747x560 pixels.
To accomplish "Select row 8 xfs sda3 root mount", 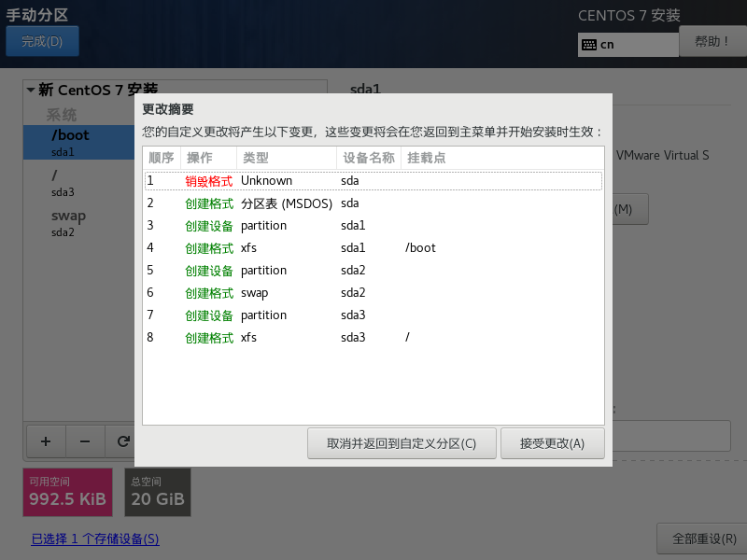I will [x=373, y=338].
